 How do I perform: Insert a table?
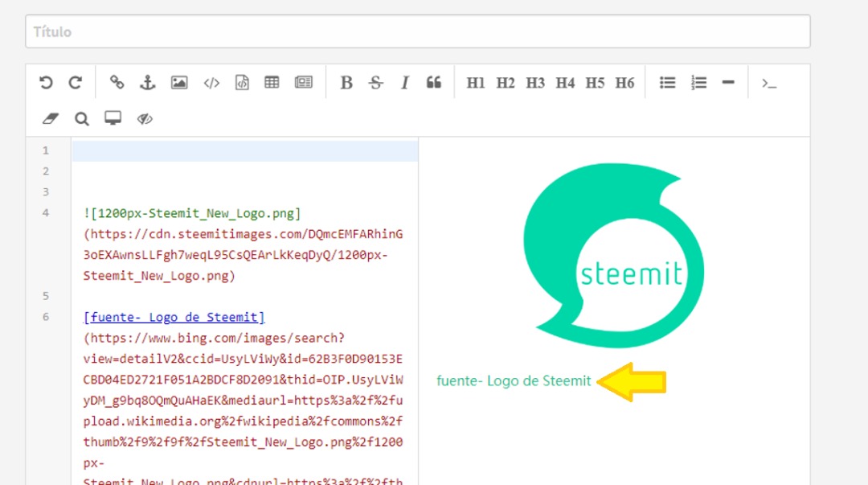click(x=272, y=83)
